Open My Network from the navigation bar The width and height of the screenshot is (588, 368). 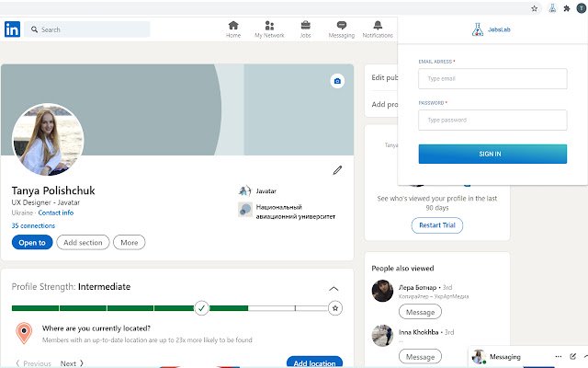pos(269,29)
